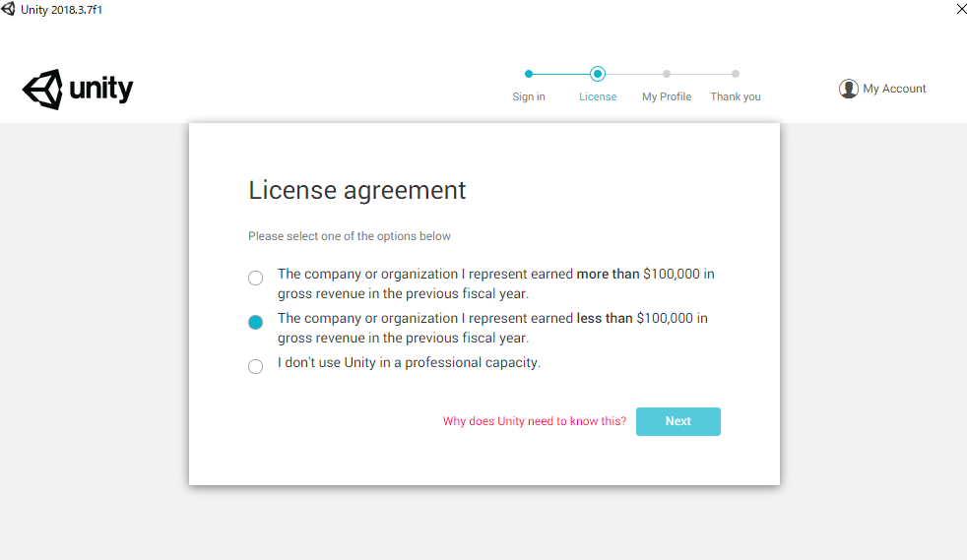Select the Sign in step dot
The width and height of the screenshot is (967, 560).
tap(529, 74)
